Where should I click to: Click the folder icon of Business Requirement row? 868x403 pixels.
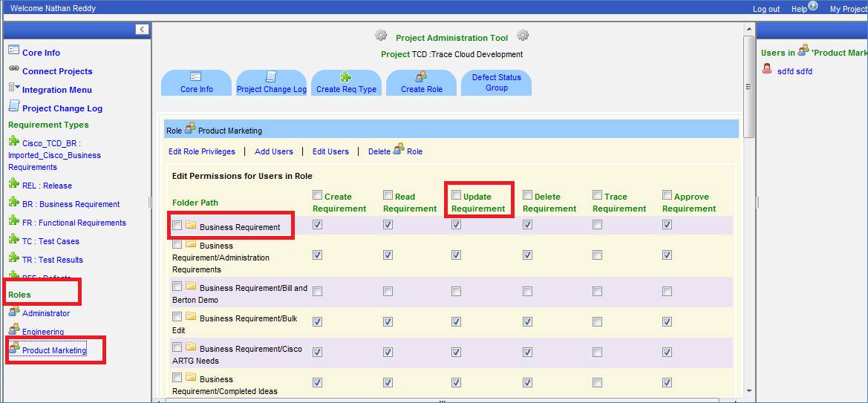point(191,225)
